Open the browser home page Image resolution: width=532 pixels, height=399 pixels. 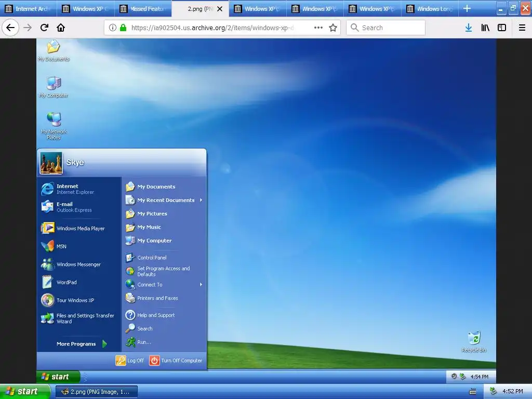(x=61, y=28)
